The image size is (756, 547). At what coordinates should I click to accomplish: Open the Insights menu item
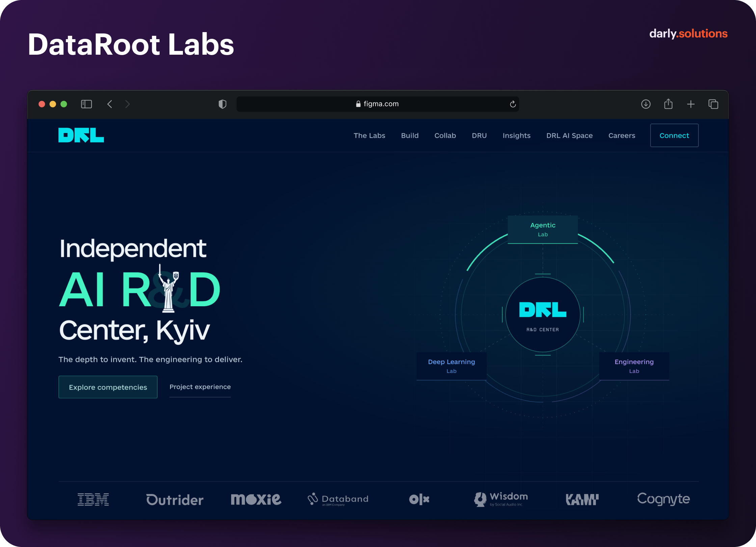(516, 135)
